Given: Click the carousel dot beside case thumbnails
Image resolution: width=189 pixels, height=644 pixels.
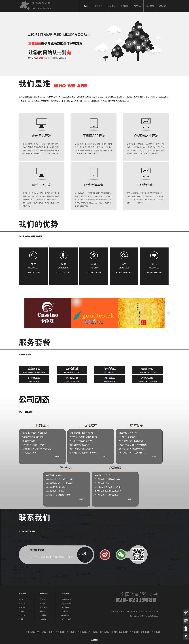Looking at the screenshot, I should coord(169,313).
